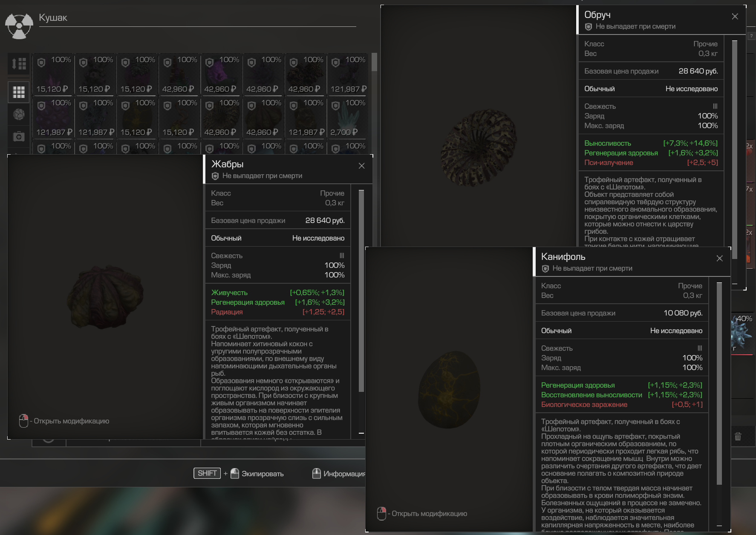Click the 10 080 руб. price value
Screen dimensions: 756x535
[x=683, y=313]
